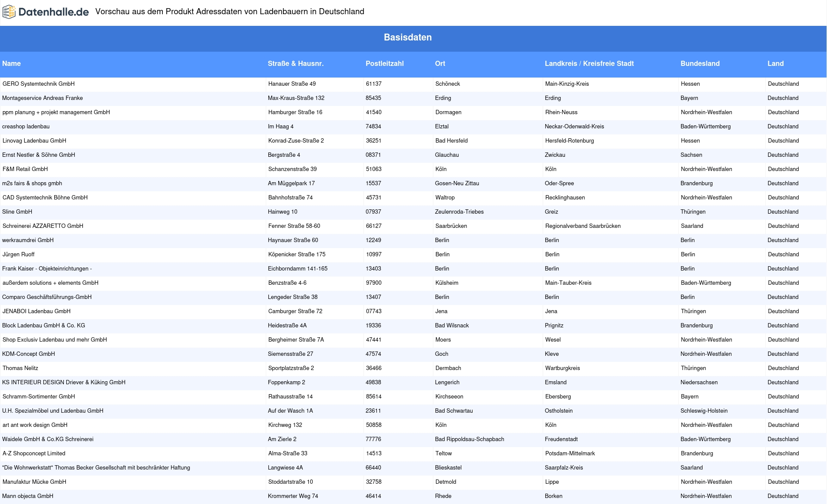Click Block Ladenbau GmbH & Co. KG
The image size is (827, 504).
click(44, 325)
